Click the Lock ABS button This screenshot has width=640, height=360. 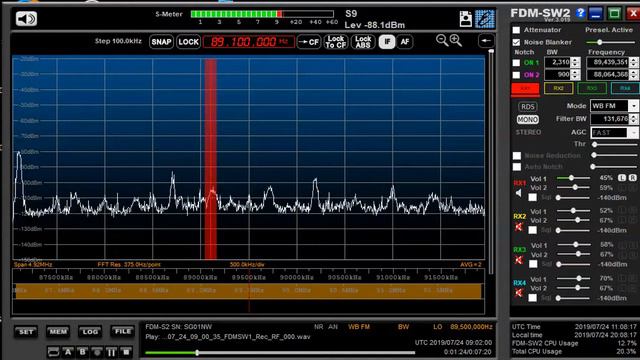tap(363, 42)
